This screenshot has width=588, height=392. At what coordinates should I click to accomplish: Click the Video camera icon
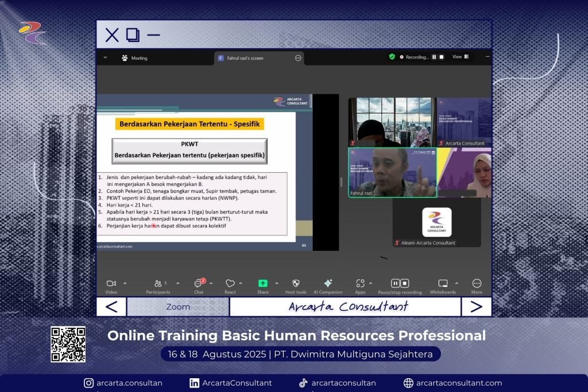point(111,284)
